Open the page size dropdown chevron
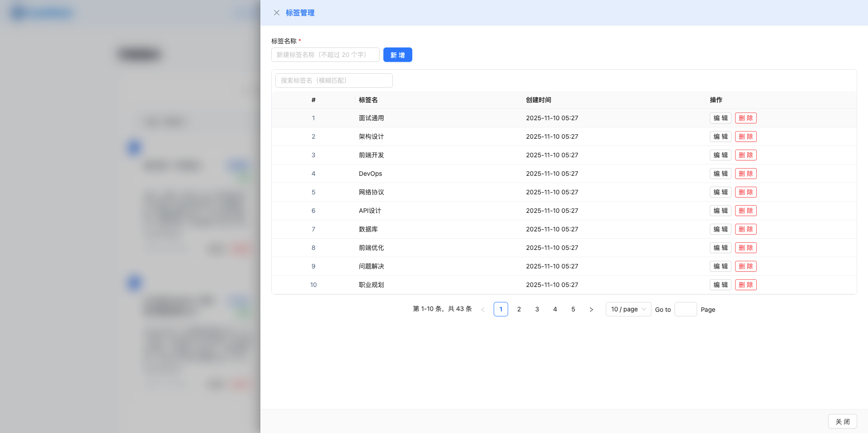Viewport: 868px width, 433px height. click(x=643, y=309)
